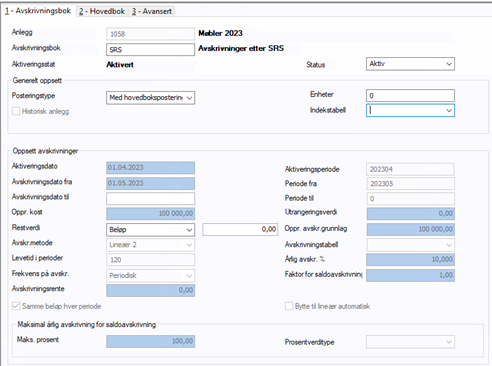
Task: Open the Posteringstype dropdown
Action: coord(150,98)
